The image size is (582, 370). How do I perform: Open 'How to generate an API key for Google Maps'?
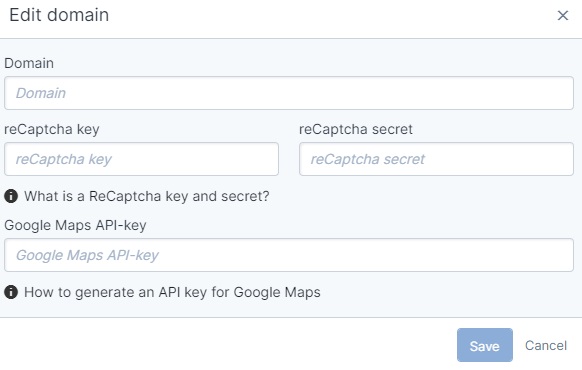click(x=172, y=292)
